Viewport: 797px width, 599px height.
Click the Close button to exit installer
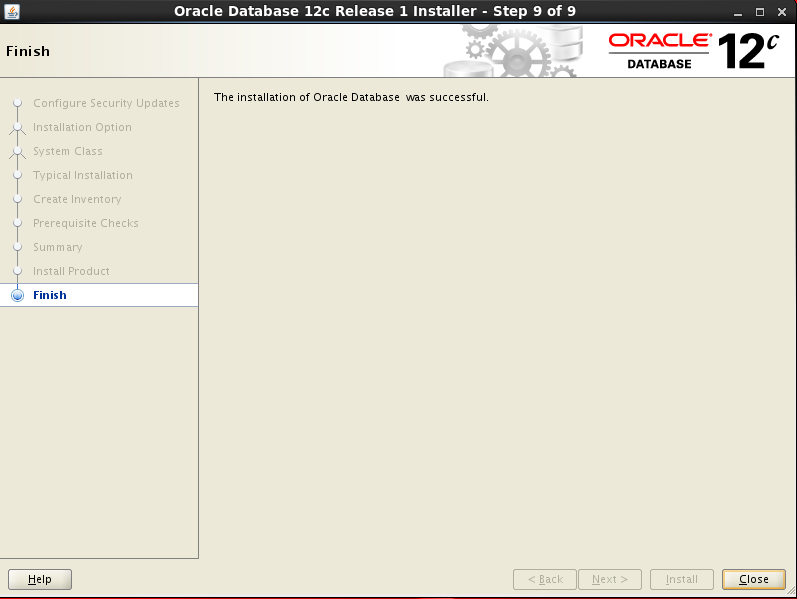[x=754, y=579]
